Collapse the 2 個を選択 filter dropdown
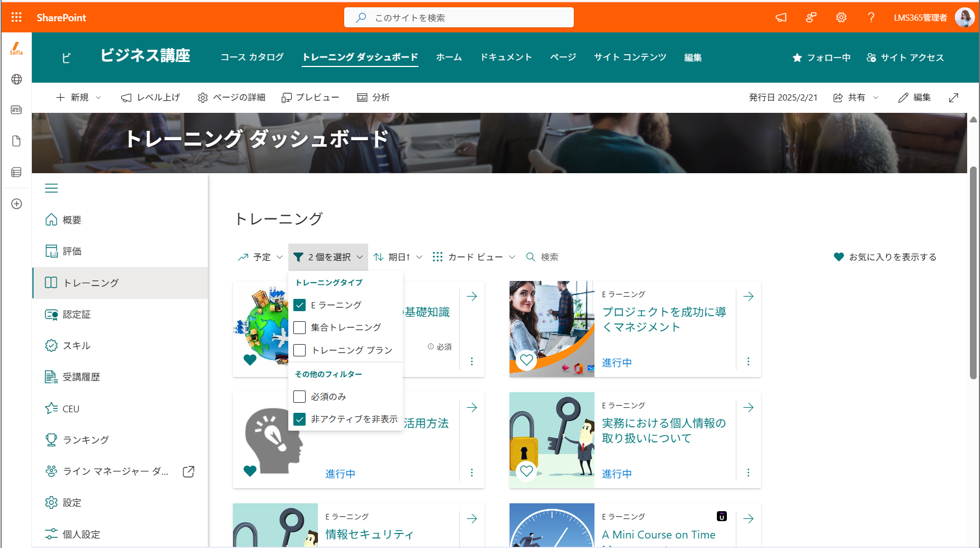Screen dimensions: 980x548 click(x=328, y=257)
